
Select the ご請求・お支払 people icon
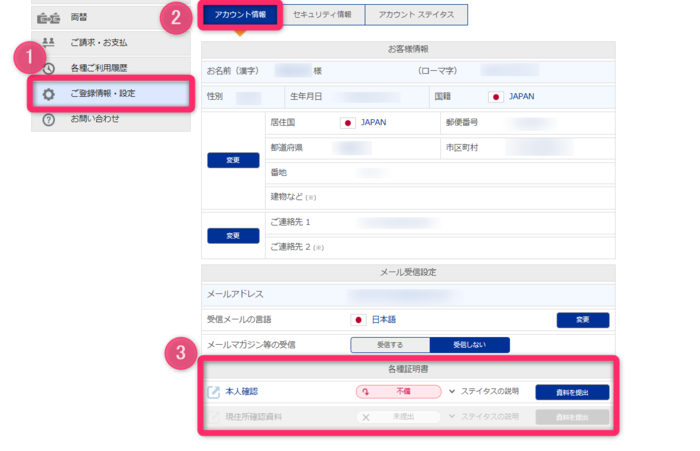click(48, 42)
